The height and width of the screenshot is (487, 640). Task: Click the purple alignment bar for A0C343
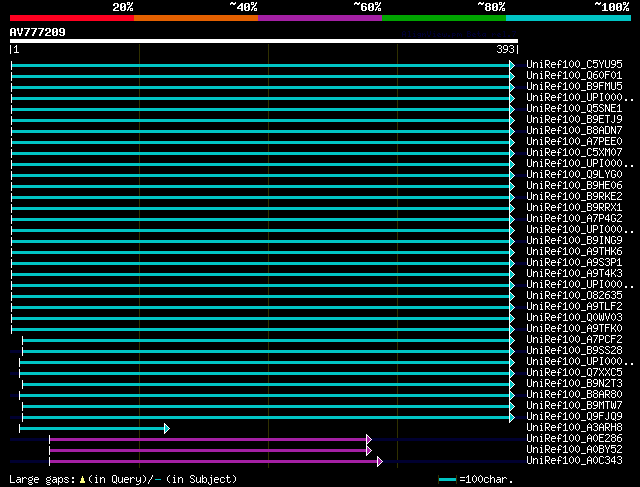tap(216, 461)
